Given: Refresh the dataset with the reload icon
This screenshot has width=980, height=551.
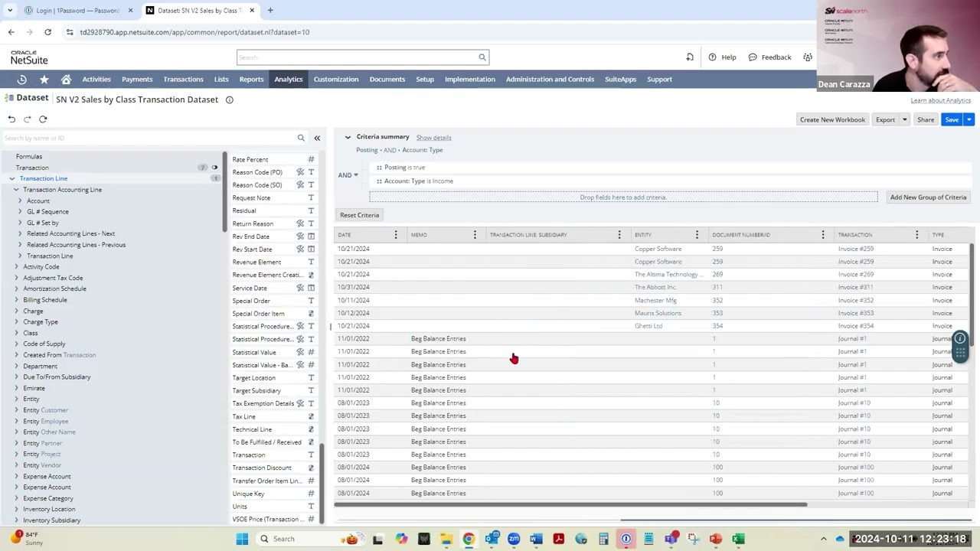Looking at the screenshot, I should 43,119.
